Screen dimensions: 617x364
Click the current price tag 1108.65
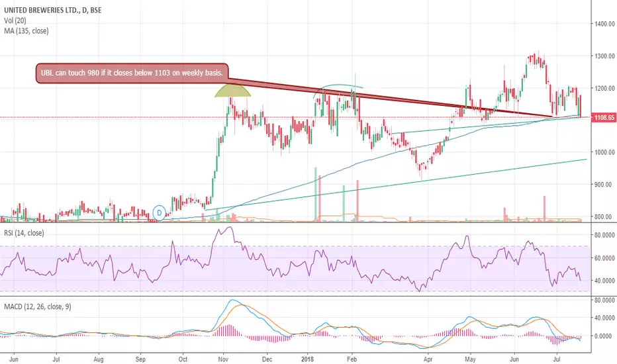click(x=604, y=117)
